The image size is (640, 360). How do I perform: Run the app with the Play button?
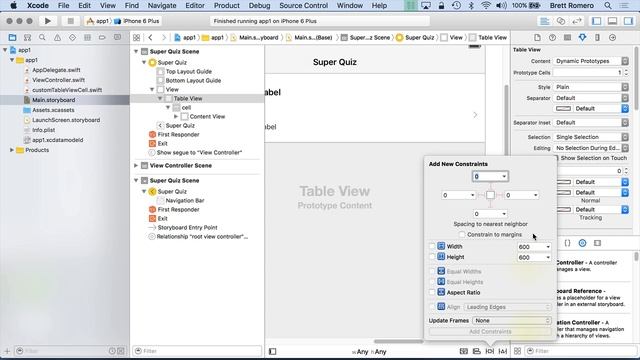tap(48, 21)
